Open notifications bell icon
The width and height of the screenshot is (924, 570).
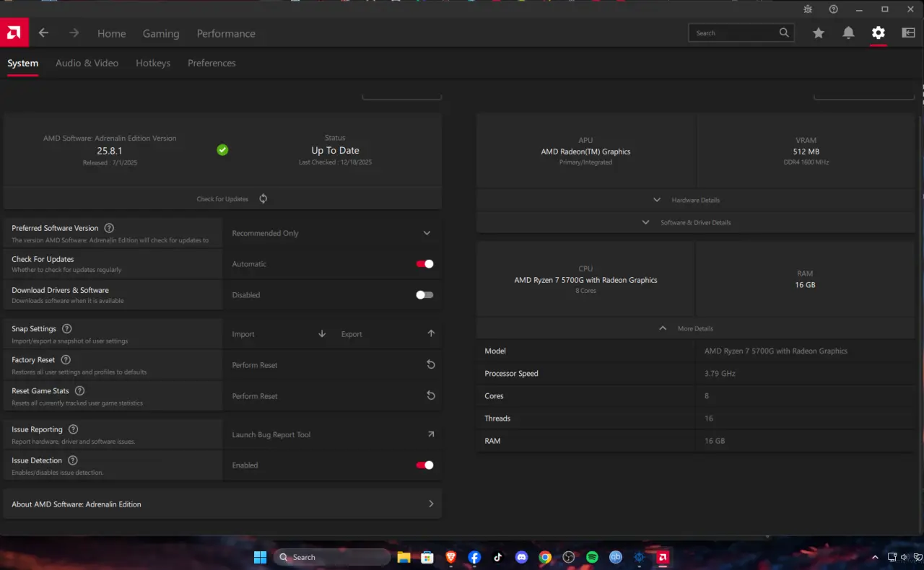pos(848,32)
